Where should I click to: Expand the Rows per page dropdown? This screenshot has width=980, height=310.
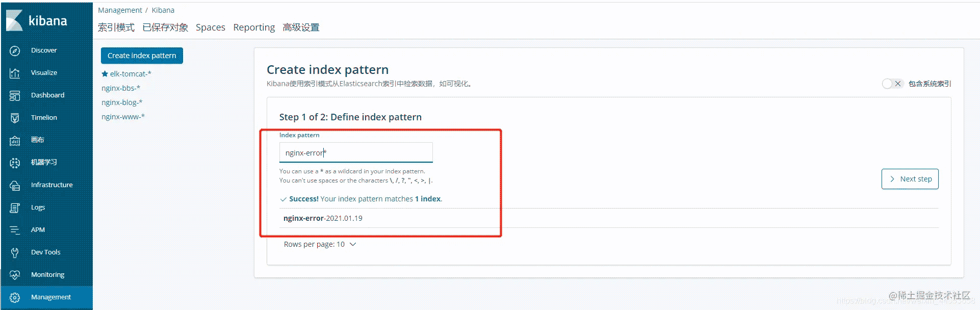coord(320,244)
